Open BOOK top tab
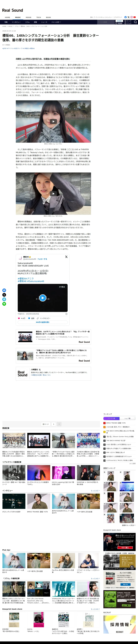Image resolution: width=138 pixels, height=644 pixels. click(x=48, y=17)
